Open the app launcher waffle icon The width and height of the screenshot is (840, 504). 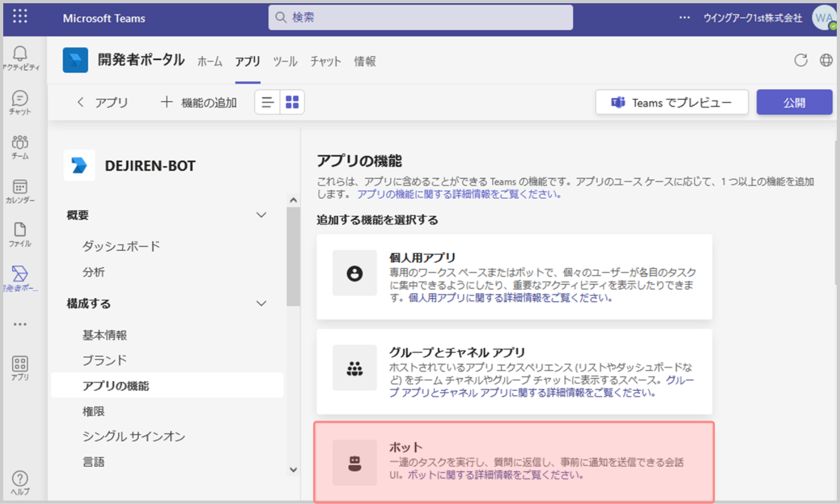20,17
